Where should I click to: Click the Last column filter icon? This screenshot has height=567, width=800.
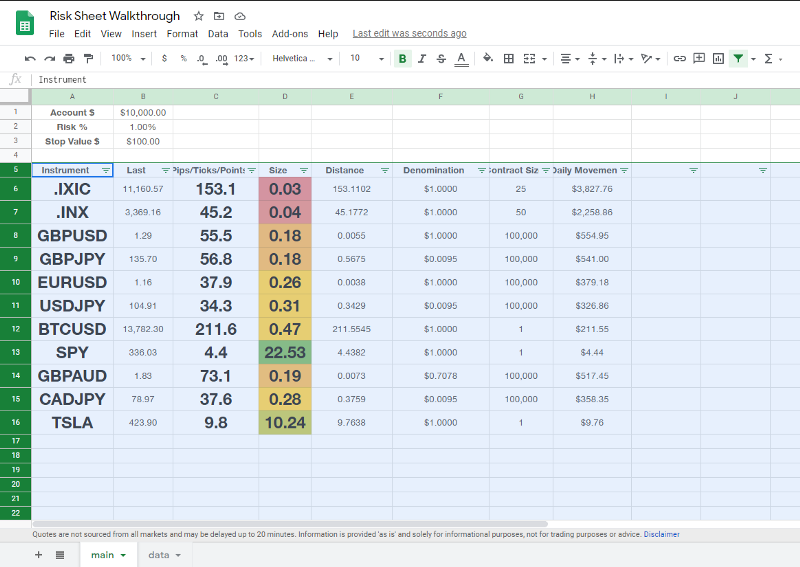[166, 170]
